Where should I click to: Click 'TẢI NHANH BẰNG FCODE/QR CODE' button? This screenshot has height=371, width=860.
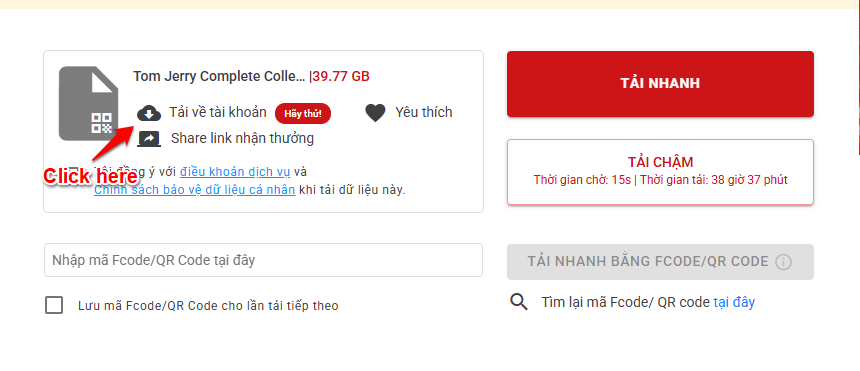click(x=660, y=262)
